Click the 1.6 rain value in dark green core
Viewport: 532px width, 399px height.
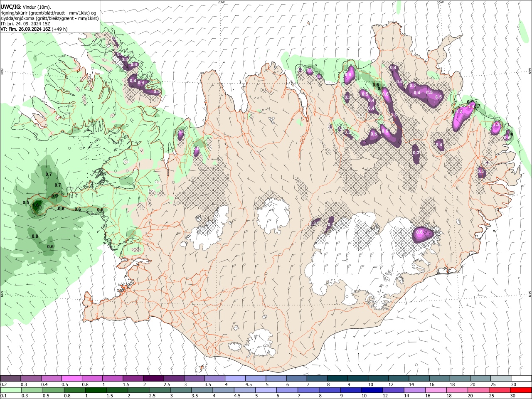tap(36, 205)
